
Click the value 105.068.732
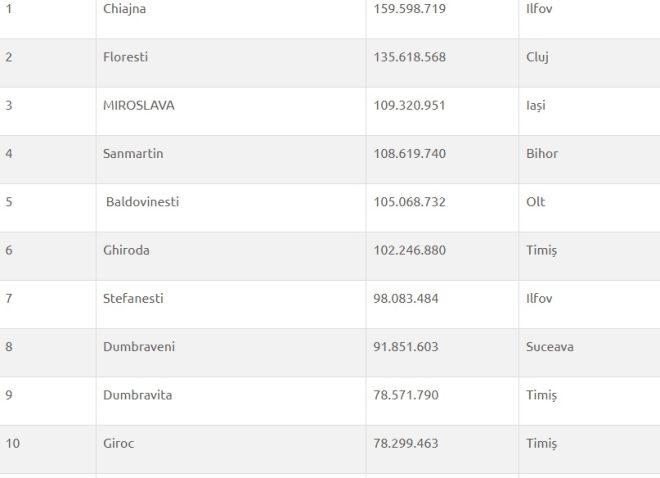click(410, 202)
